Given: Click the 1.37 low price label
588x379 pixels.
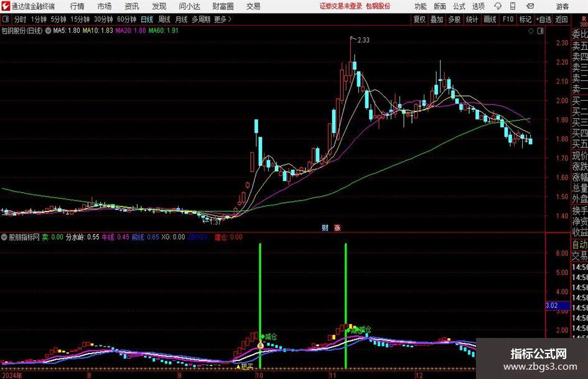Looking at the screenshot, I should pos(215,222).
